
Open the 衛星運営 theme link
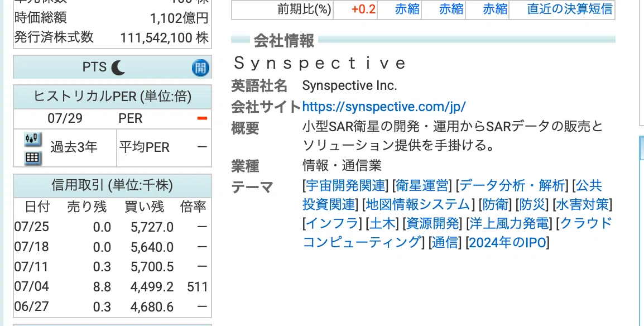click(422, 185)
